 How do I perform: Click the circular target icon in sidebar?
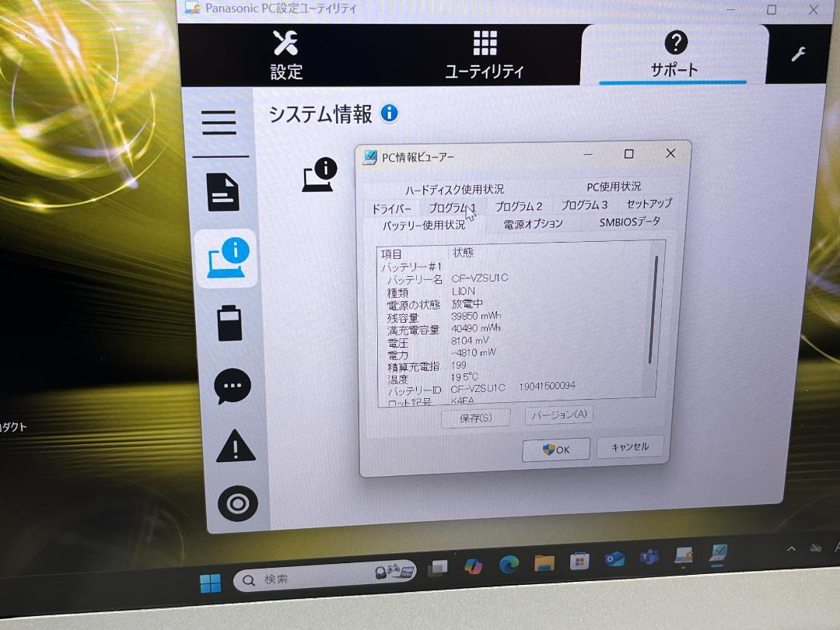click(x=238, y=503)
